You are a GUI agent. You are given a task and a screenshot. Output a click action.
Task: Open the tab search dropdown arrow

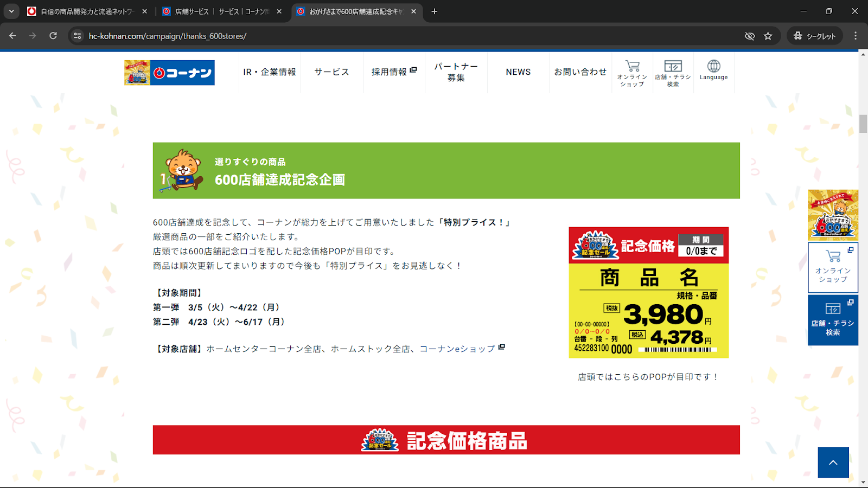tap(11, 11)
